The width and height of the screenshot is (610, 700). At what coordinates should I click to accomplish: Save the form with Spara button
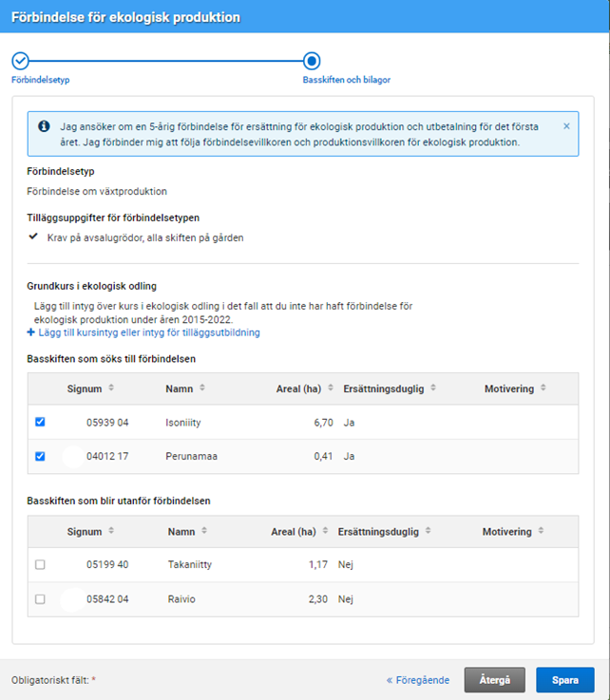pos(565,680)
